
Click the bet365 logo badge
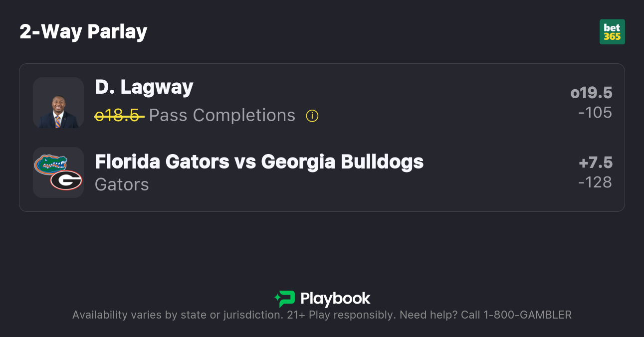coord(612,32)
